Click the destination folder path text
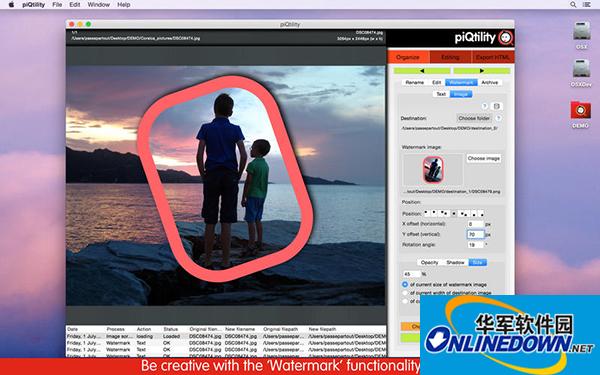 click(449, 129)
